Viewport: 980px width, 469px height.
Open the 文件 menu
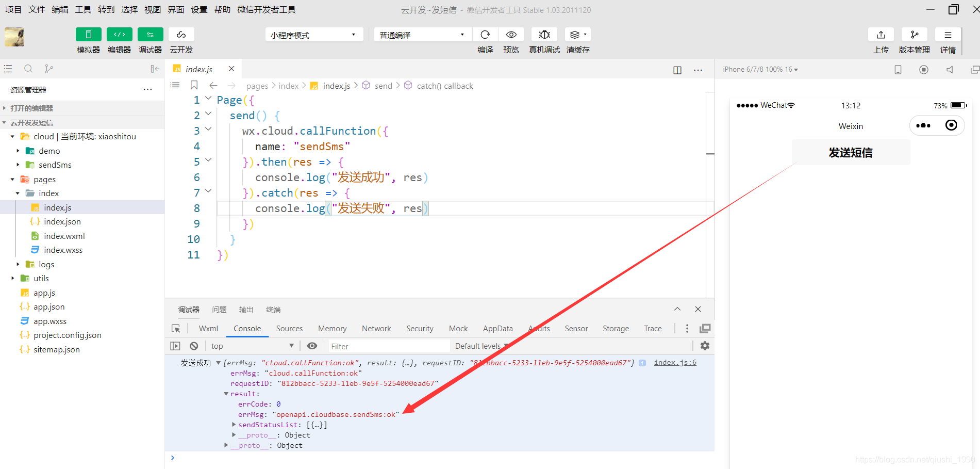37,9
